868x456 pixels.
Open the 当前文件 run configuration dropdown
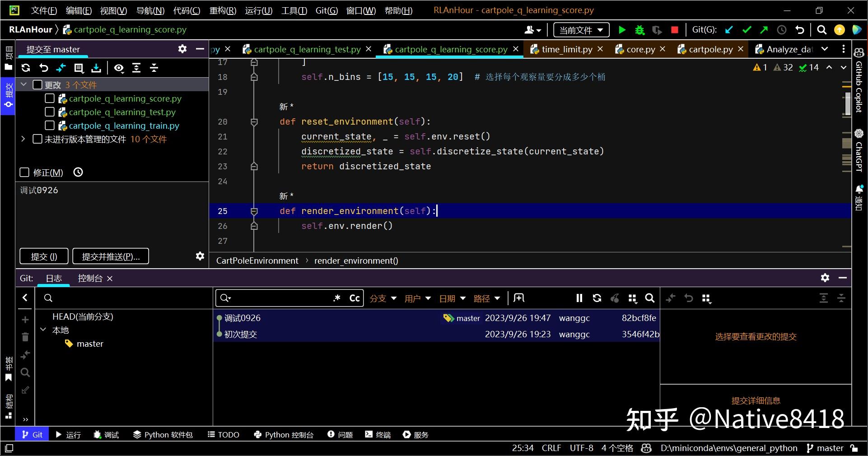pyautogui.click(x=581, y=30)
